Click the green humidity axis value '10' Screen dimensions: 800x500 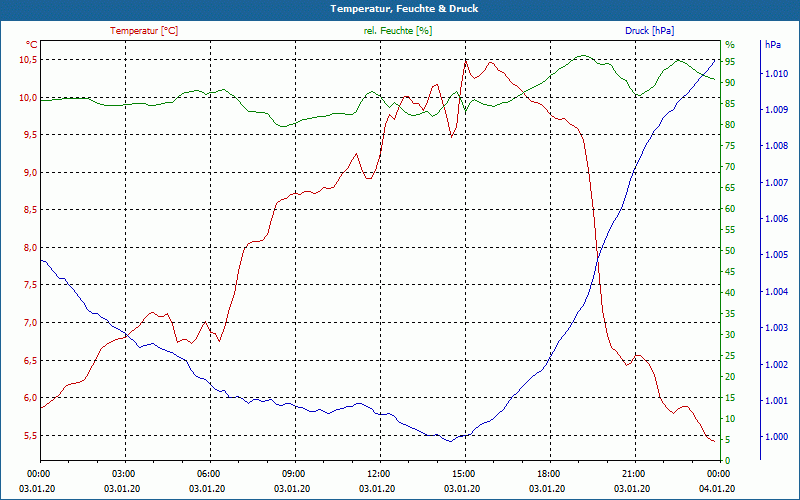[x=730, y=419]
